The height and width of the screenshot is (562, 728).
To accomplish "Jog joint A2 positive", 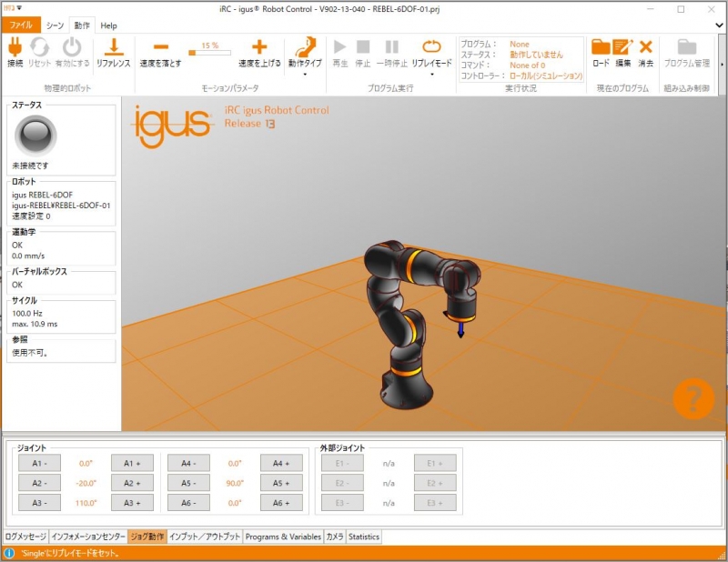I will (132, 483).
